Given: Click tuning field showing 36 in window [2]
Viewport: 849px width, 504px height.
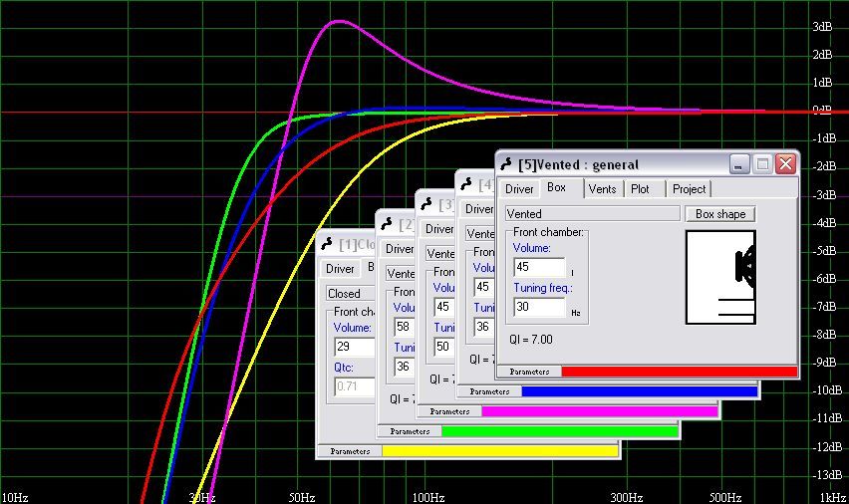Looking at the screenshot, I should (x=404, y=367).
